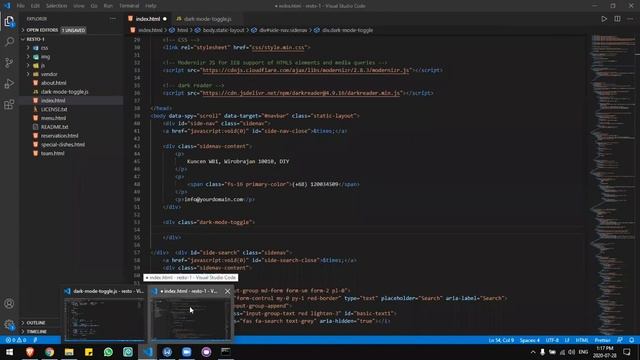Viewport: 640px width, 360px height.
Task: Change language mode via HTML
Action: [x=582, y=340]
